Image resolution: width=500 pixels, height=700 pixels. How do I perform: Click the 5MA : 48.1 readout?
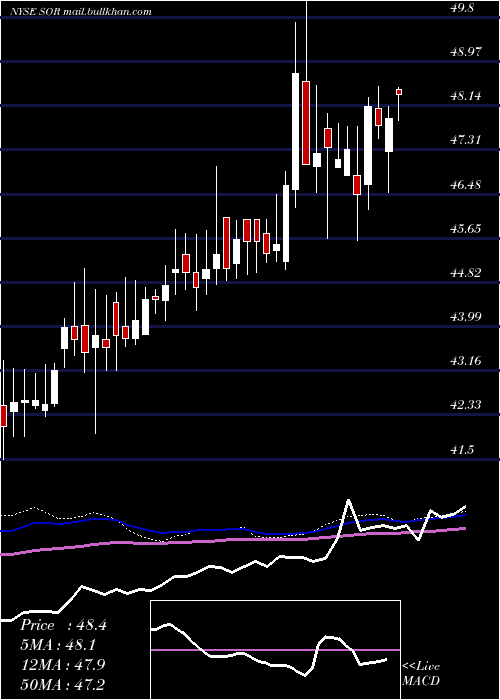(58, 645)
